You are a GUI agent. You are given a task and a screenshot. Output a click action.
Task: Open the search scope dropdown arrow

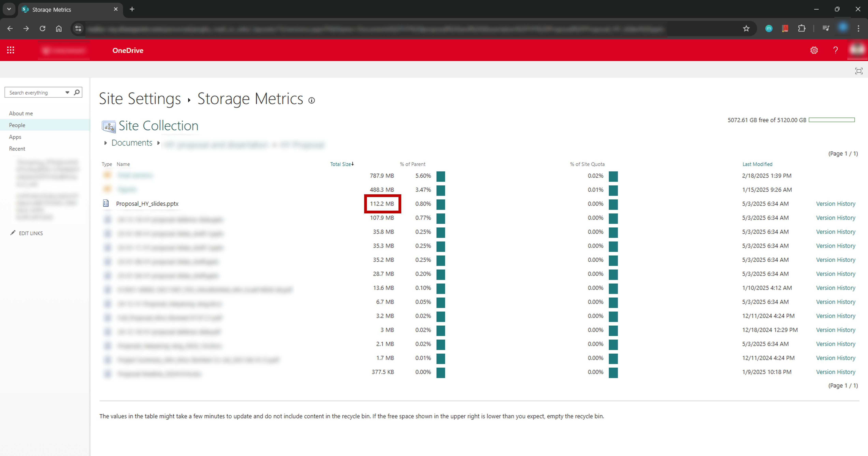pos(67,92)
